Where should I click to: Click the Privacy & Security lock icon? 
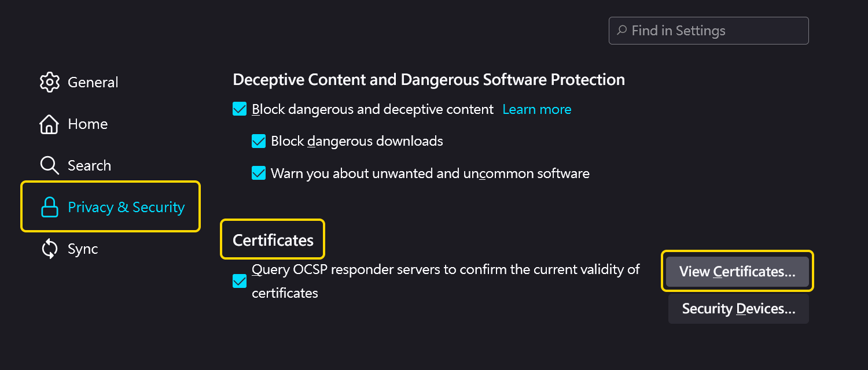50,207
